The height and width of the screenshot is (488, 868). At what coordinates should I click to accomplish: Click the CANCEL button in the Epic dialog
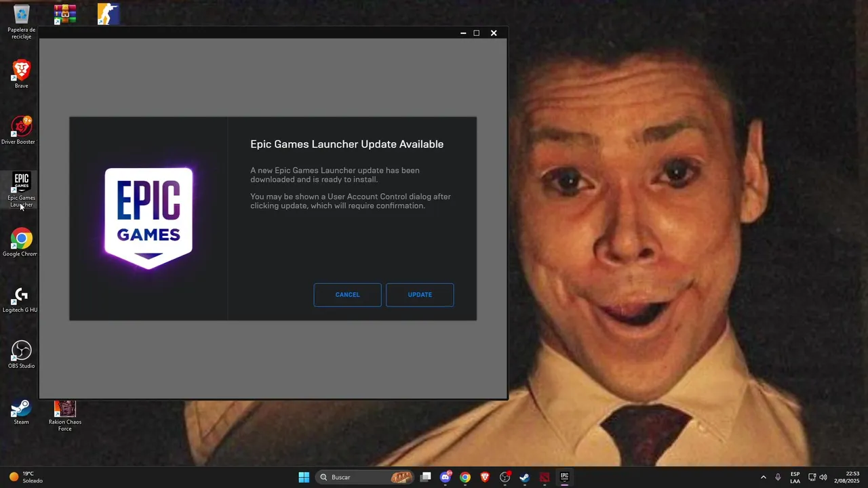coord(347,295)
